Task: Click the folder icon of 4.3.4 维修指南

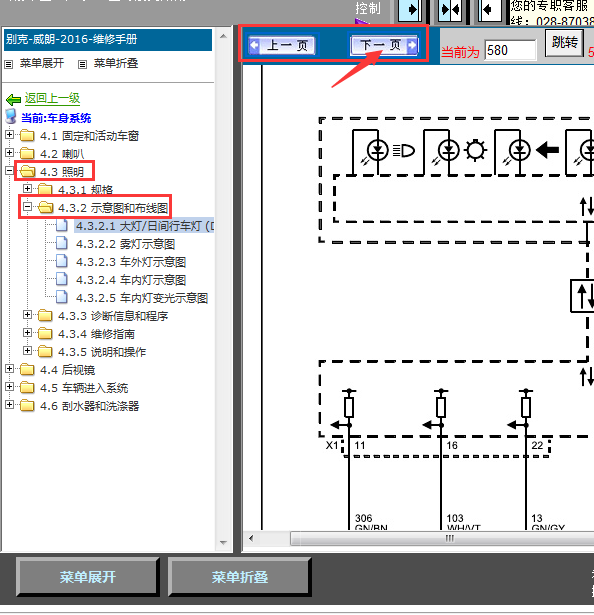Action: coord(45,333)
